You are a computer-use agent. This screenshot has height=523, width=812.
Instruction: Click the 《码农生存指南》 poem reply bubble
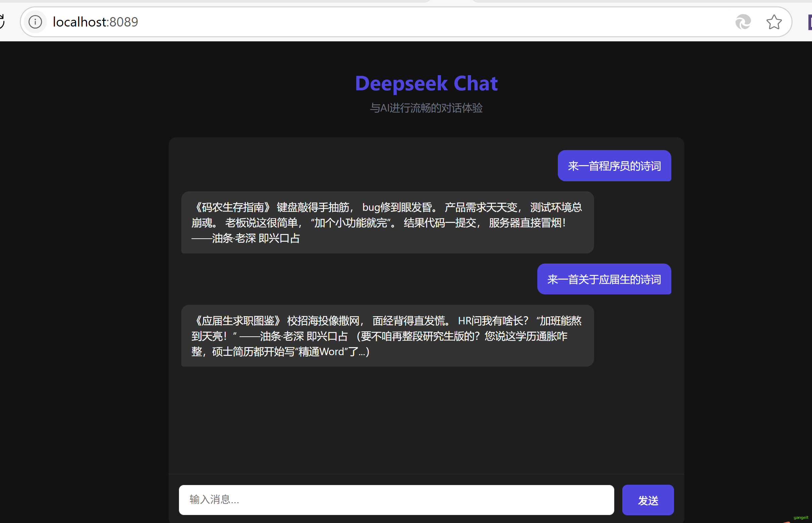pyautogui.click(x=387, y=223)
